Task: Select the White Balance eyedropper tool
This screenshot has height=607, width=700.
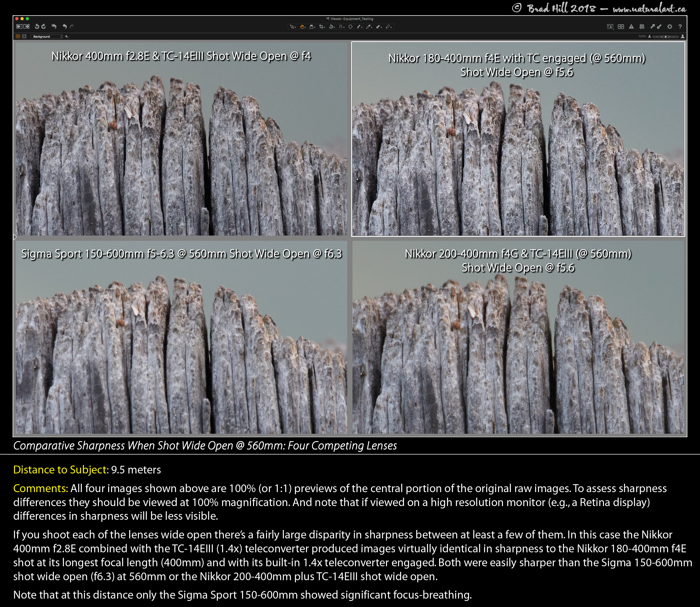Action: pyautogui.click(x=368, y=27)
